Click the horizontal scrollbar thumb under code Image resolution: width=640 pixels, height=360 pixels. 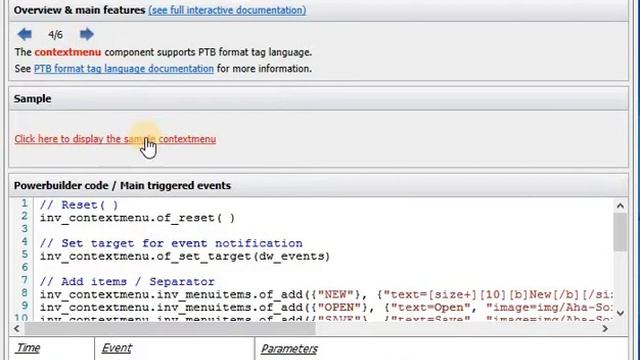169,328
